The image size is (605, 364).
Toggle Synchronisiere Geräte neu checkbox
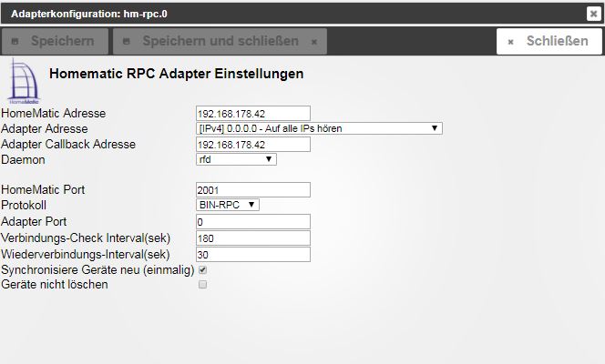(x=202, y=270)
